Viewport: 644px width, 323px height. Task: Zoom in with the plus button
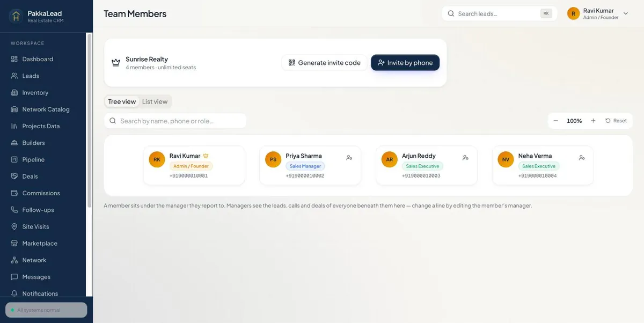[x=593, y=121]
